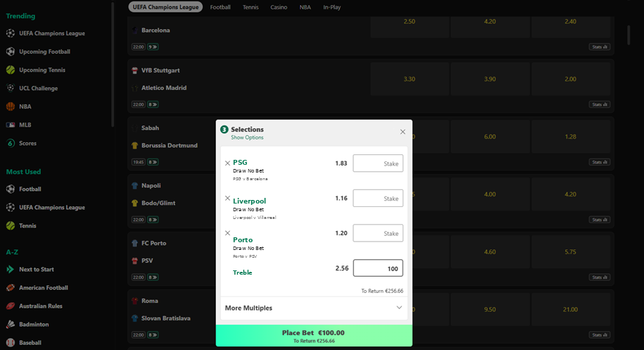Select 21.00 odds for Slovan Bratislava

click(x=571, y=309)
